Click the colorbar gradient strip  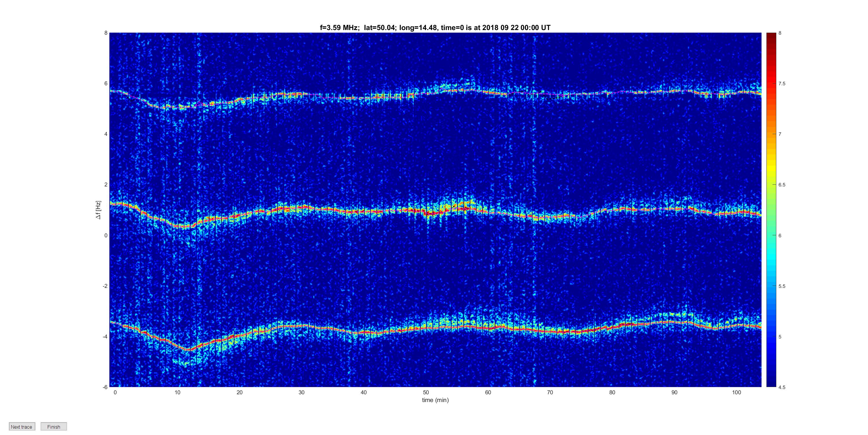pyautogui.click(x=771, y=210)
